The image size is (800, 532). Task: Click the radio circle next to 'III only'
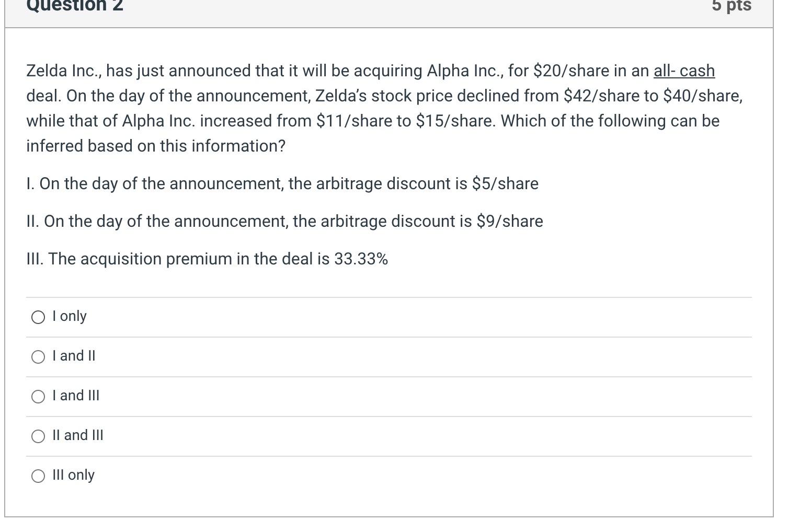click(x=37, y=476)
